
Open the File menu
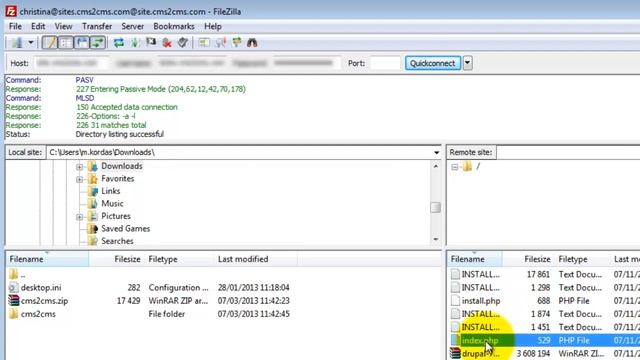pyautogui.click(x=16, y=27)
